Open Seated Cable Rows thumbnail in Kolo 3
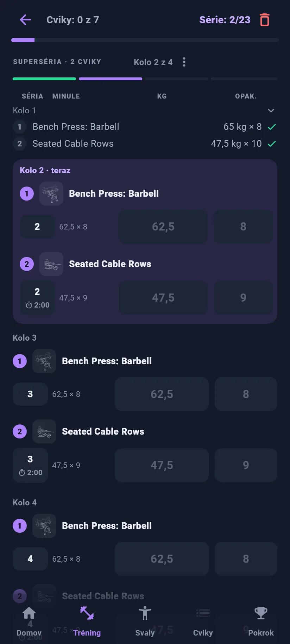290x644 pixels. tap(44, 431)
